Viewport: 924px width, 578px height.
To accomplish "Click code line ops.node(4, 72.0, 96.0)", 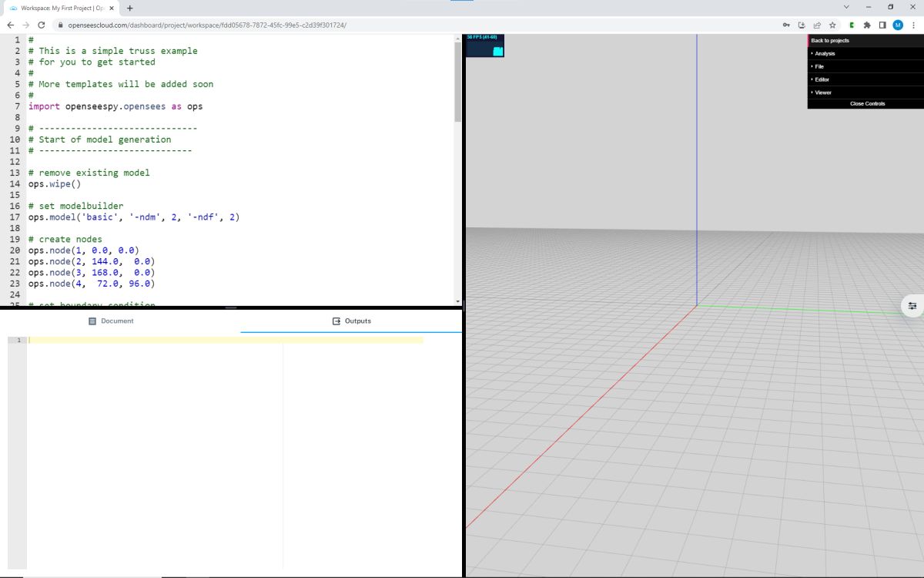I will (92, 284).
